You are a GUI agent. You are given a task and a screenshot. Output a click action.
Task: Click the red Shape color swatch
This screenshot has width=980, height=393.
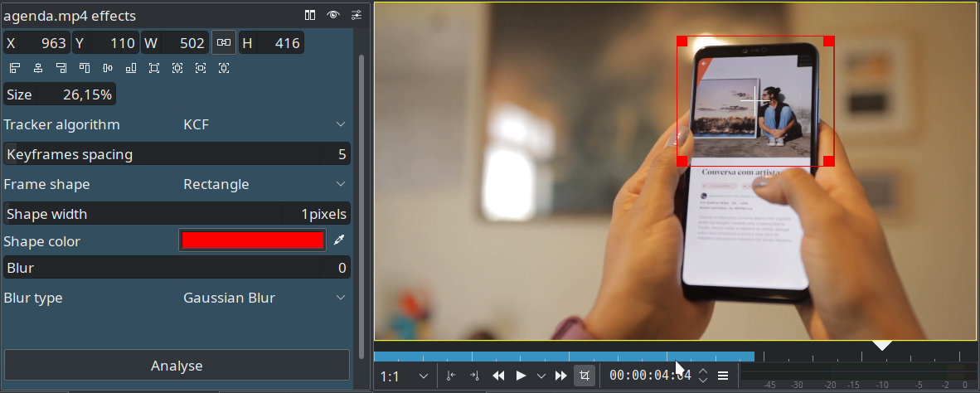252,240
